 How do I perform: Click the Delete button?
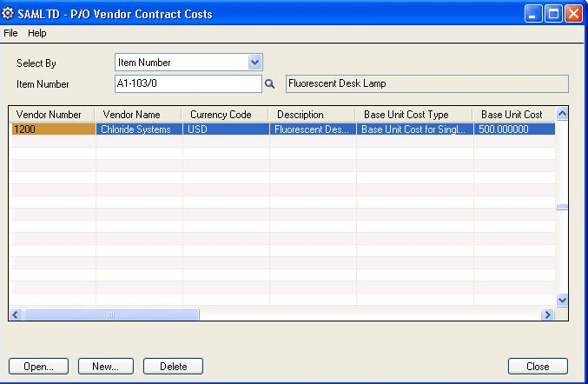(173, 366)
